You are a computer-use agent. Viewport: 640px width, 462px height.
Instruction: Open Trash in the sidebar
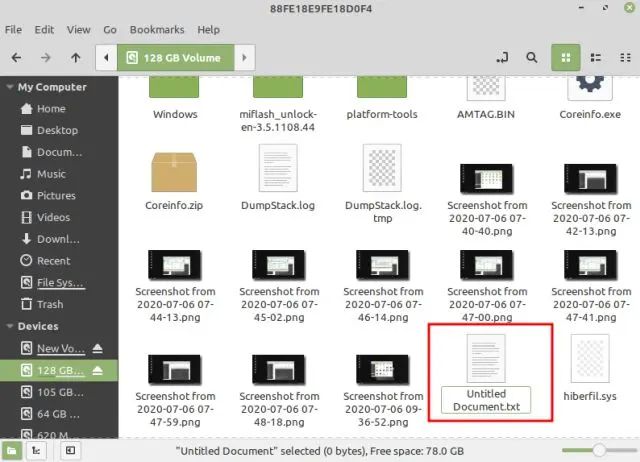point(49,304)
